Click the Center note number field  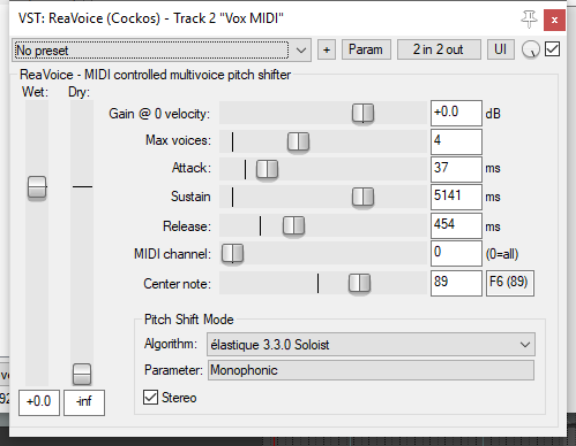[x=456, y=283]
